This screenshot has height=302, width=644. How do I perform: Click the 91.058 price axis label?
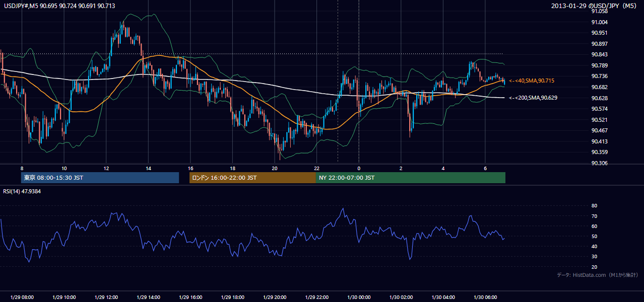pyautogui.click(x=600, y=11)
